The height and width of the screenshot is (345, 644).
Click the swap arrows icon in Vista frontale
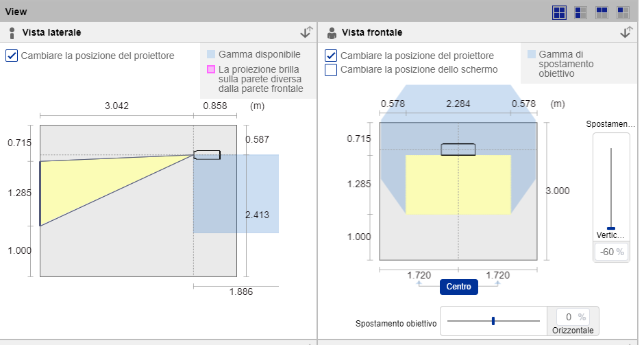click(626, 32)
